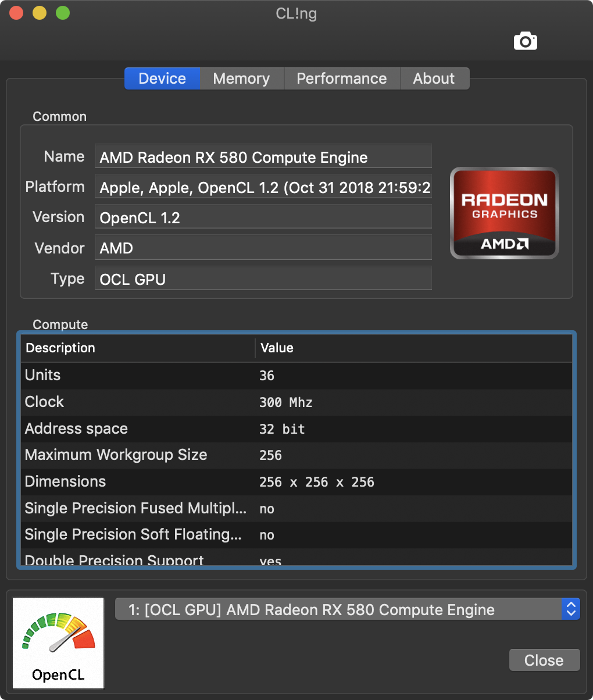Click the OpenCL gauge logo
The image size is (593, 700).
pyautogui.click(x=58, y=643)
